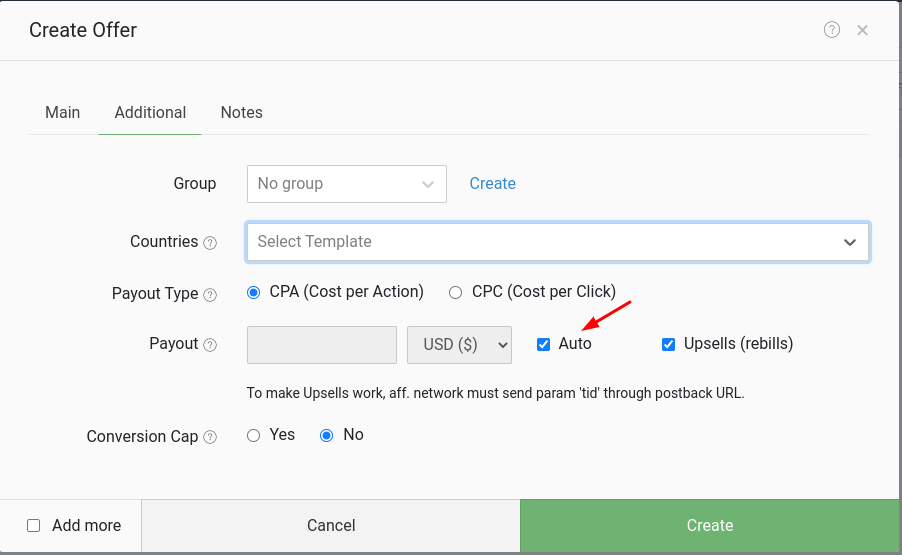
Task: Enable the Add more checkbox
Action: point(34,525)
